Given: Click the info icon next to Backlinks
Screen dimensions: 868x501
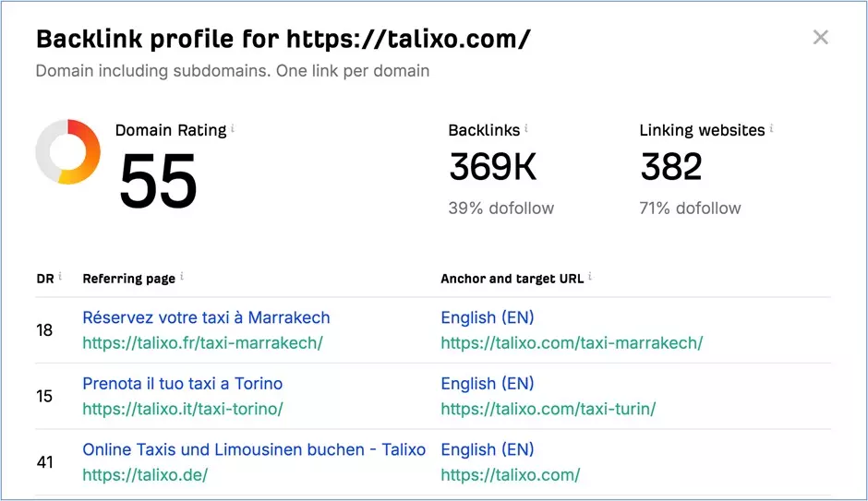Looking at the screenshot, I should pos(526,128).
